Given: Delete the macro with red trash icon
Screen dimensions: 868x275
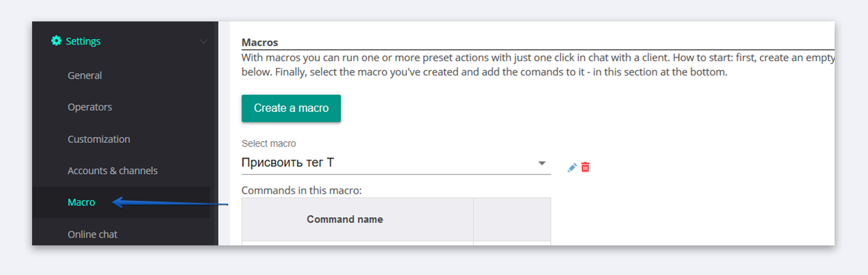Looking at the screenshot, I should pyautogui.click(x=585, y=167).
